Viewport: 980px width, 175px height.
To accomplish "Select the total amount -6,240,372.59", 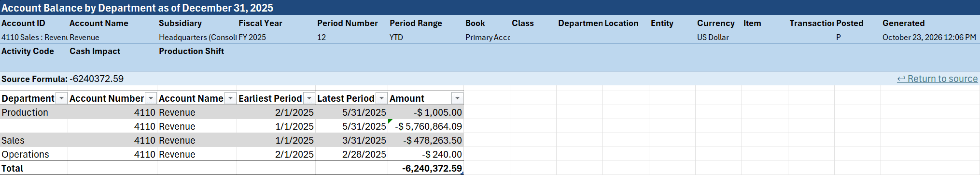I will 426,168.
